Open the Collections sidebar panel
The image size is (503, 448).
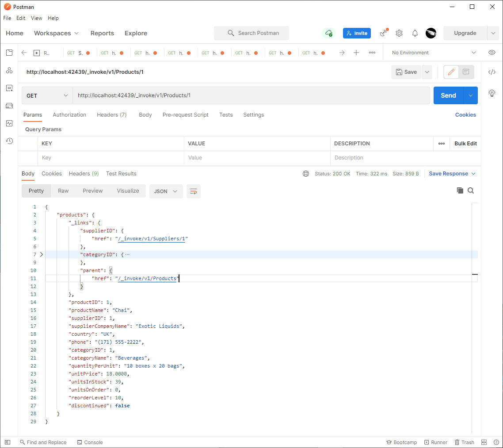[x=9, y=52]
